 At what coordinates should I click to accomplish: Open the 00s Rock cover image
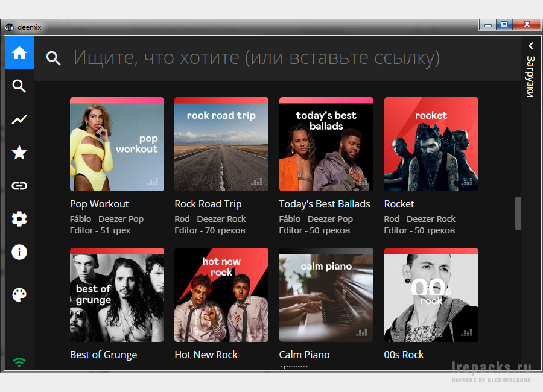[x=431, y=295]
